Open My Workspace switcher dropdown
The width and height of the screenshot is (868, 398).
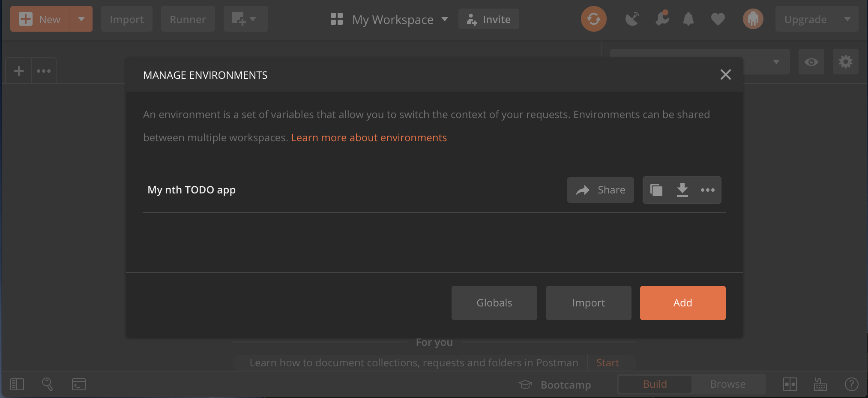389,19
